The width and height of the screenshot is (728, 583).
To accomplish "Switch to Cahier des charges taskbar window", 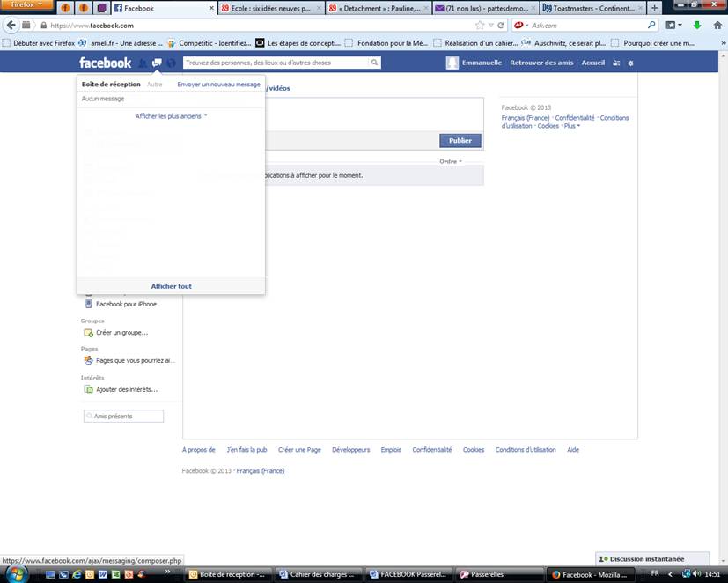I will pyautogui.click(x=319, y=575).
